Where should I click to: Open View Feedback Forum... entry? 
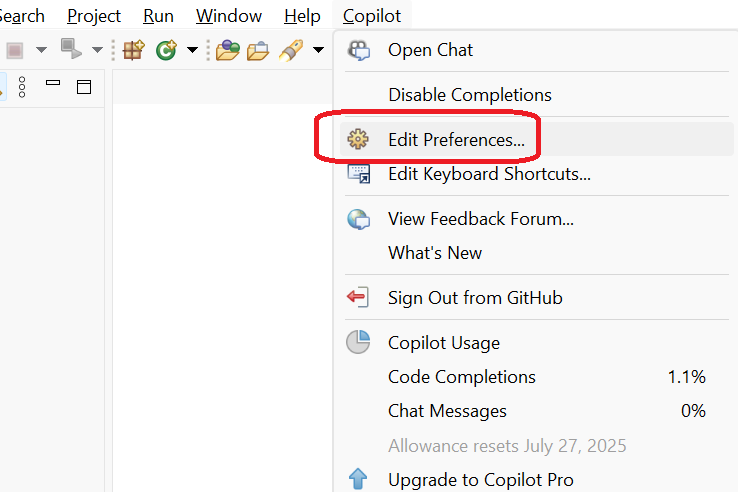coord(537,219)
